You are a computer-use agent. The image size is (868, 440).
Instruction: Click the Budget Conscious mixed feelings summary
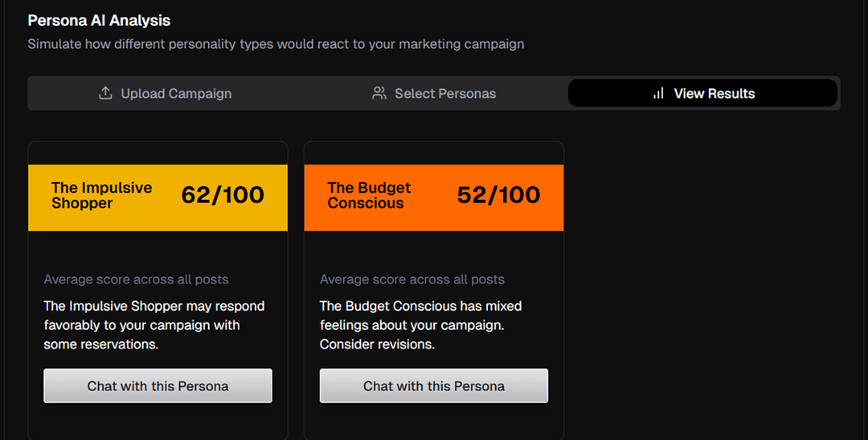420,325
